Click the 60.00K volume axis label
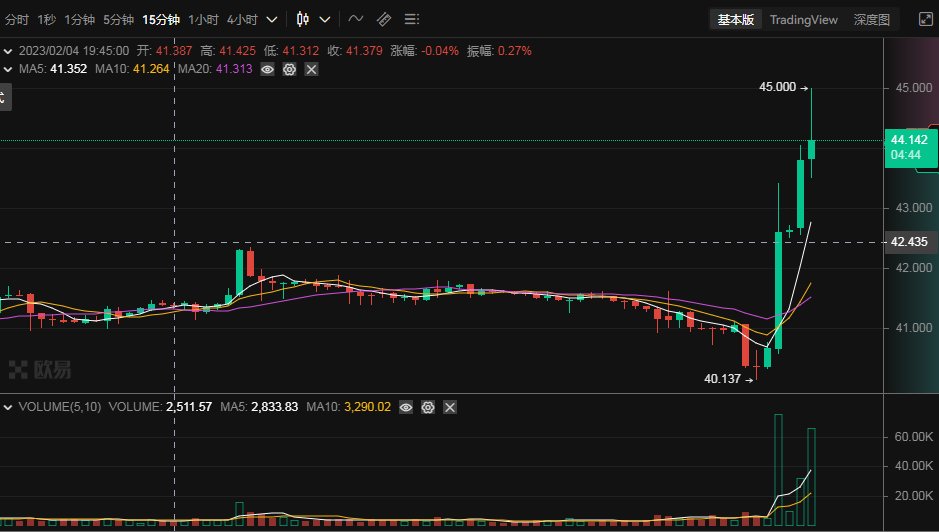 (x=913, y=437)
